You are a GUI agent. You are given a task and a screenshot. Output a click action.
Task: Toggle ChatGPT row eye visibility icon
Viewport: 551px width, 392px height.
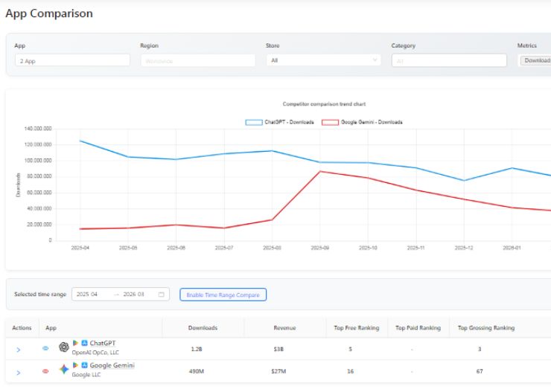[x=45, y=348]
